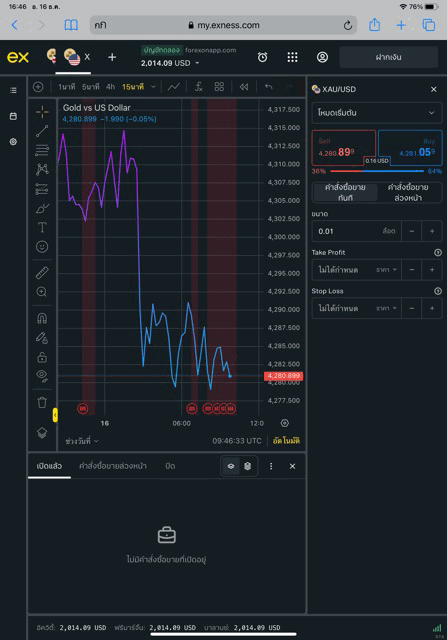447x640 pixels.
Task: Select the crosshair cursor tool
Action: click(x=42, y=112)
